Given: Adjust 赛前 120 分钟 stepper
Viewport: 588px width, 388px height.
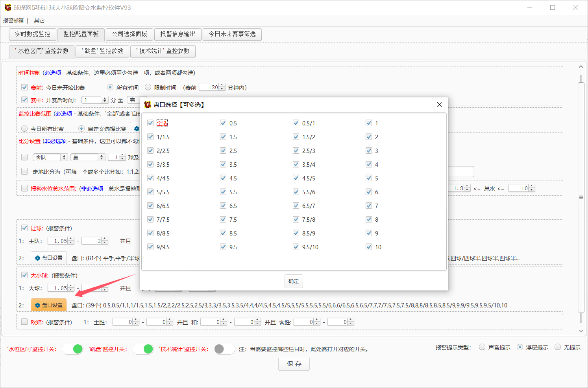Looking at the screenshot, I should point(222,87).
